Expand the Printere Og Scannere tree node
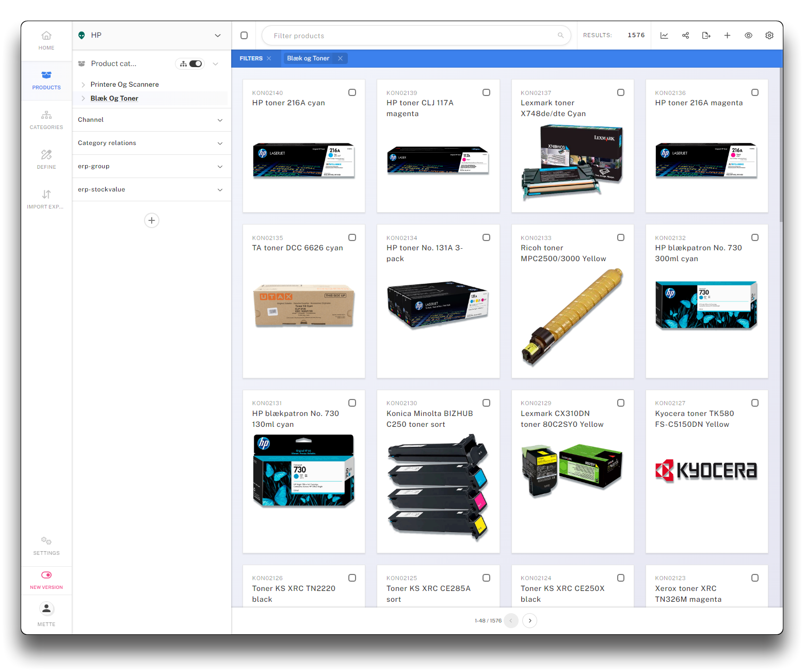804x672 pixels. (x=83, y=85)
